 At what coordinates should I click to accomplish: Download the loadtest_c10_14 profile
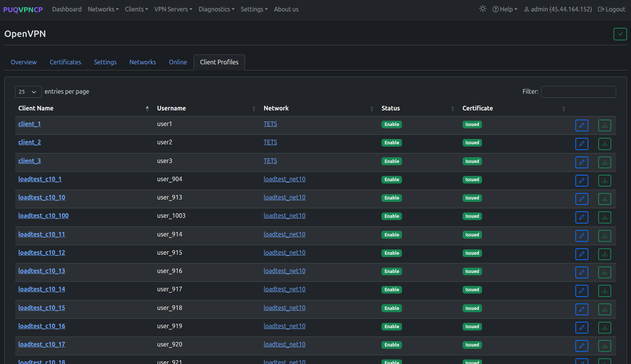(x=605, y=291)
